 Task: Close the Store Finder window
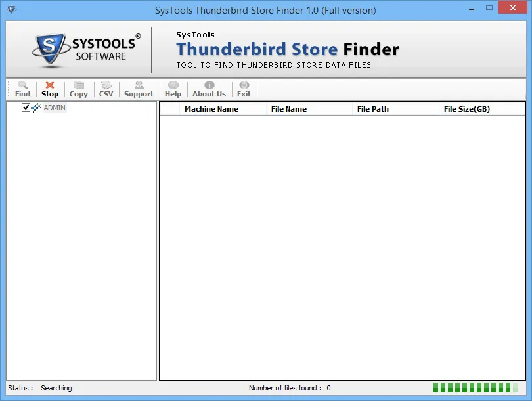tap(513, 7)
